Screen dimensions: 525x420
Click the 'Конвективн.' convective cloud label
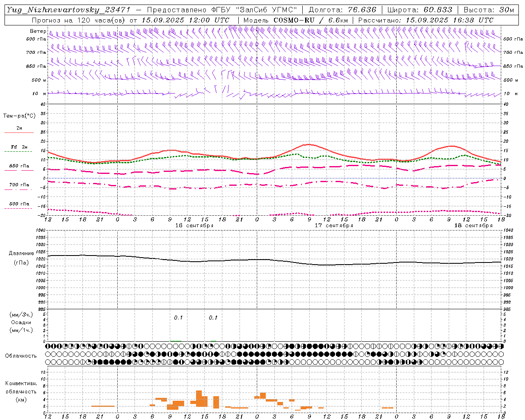coord(21,383)
